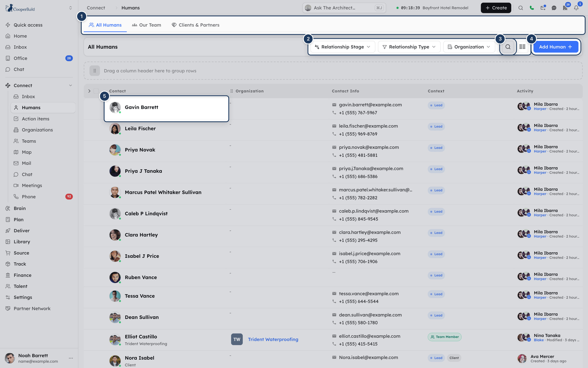Switch to the Clients & Partners tab
The height and width of the screenshot is (368, 588).
196,25
